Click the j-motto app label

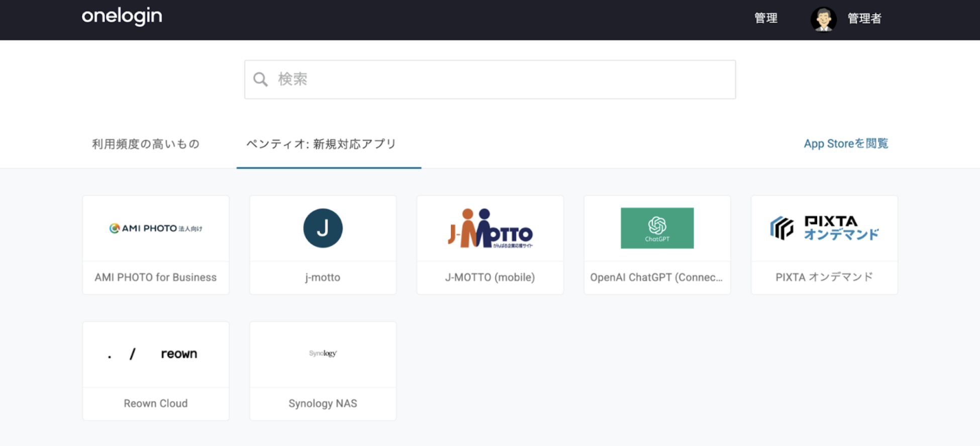tap(323, 277)
